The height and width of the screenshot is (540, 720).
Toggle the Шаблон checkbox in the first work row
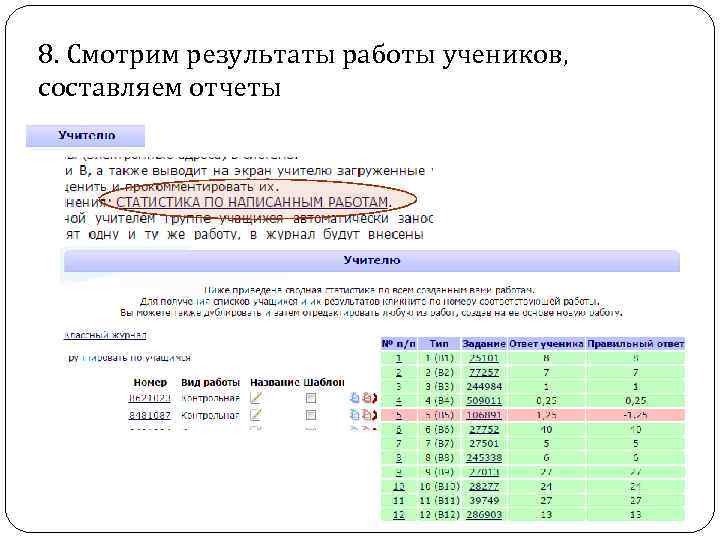(x=311, y=398)
